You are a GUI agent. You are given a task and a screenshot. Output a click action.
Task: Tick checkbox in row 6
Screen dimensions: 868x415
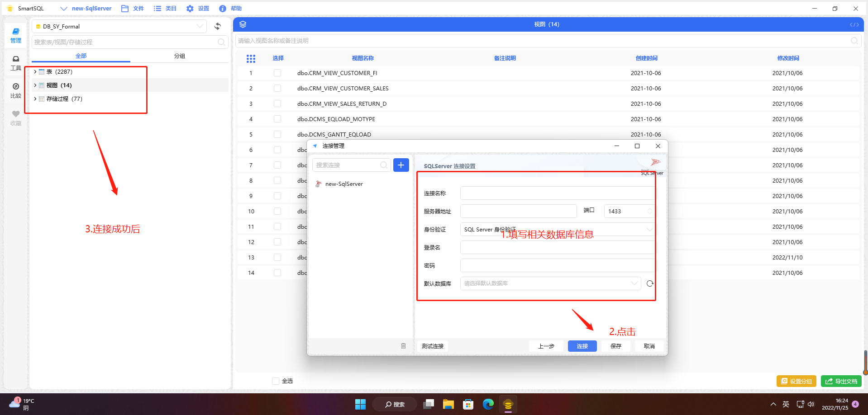277,150
